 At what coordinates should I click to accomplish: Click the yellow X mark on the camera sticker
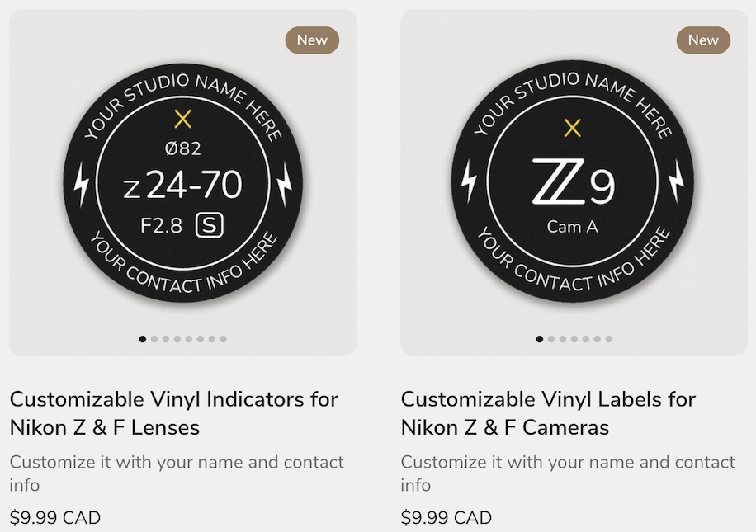(x=569, y=129)
